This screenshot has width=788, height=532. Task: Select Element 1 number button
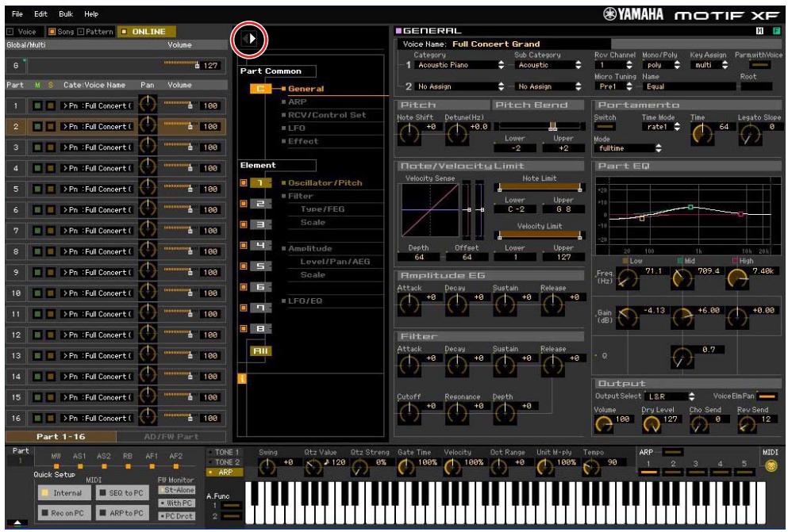[x=260, y=182]
